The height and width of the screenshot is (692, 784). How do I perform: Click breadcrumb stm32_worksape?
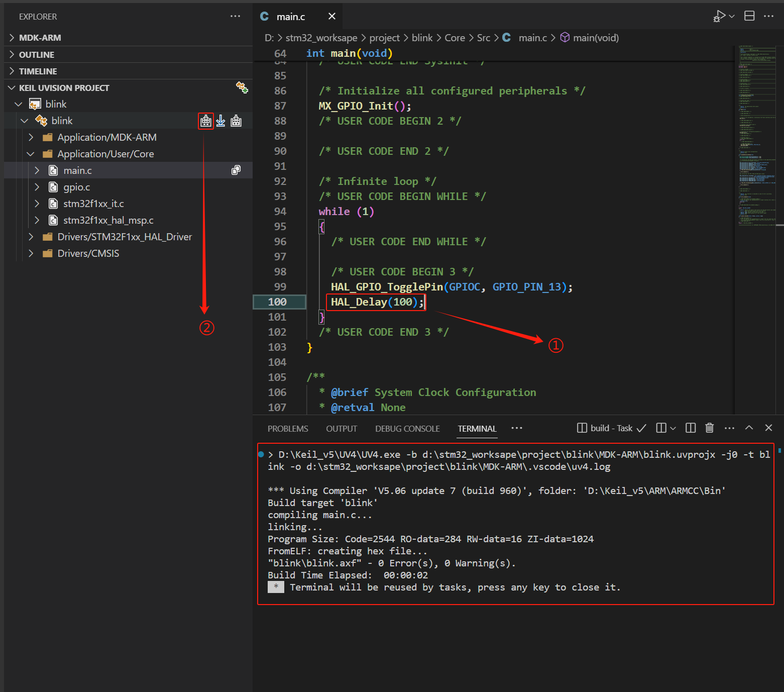click(x=321, y=38)
